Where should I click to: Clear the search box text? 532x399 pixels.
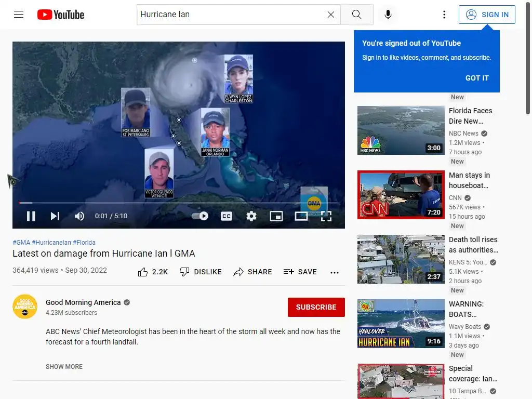(331, 15)
